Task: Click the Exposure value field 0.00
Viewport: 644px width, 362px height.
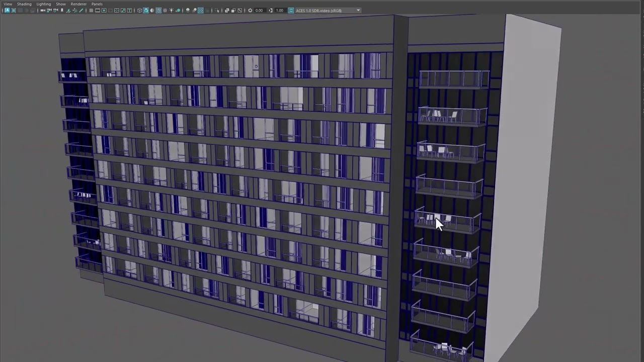Action: tap(260, 10)
